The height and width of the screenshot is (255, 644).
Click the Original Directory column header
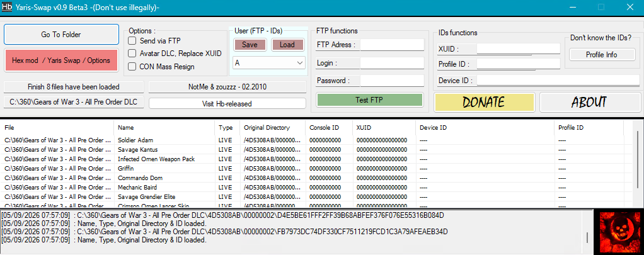click(x=273, y=128)
